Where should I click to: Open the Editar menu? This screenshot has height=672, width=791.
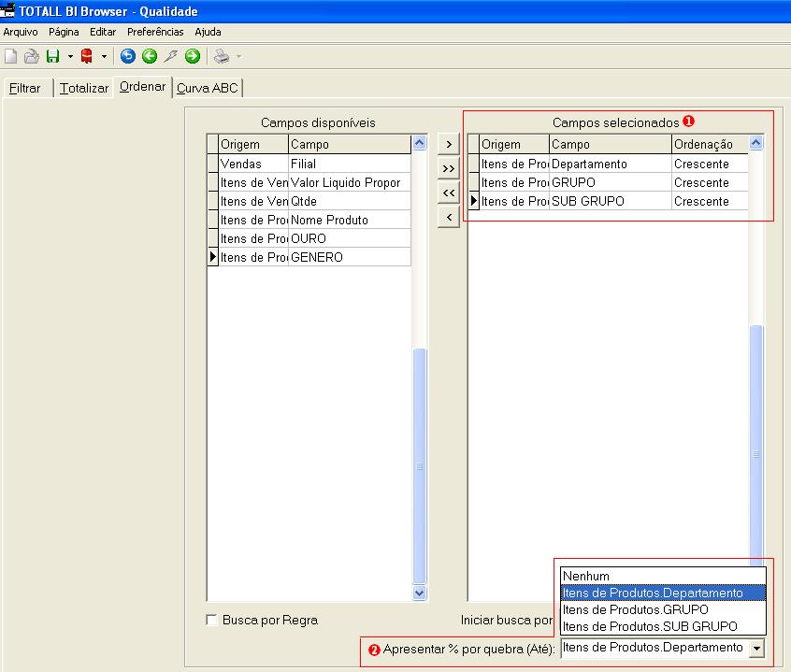coord(103,32)
